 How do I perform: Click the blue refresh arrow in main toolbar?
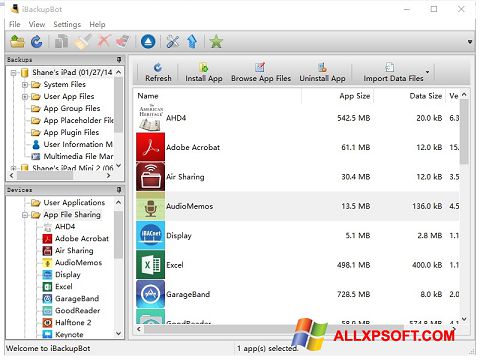coord(37,42)
